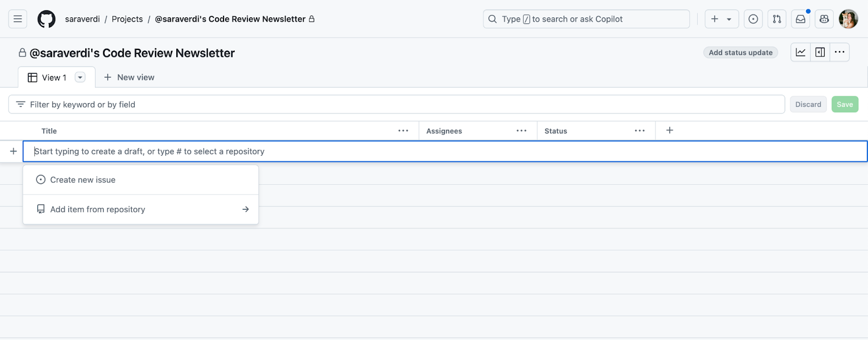The height and width of the screenshot is (340, 868).
Task: Click the green Save button
Action: coord(845,104)
